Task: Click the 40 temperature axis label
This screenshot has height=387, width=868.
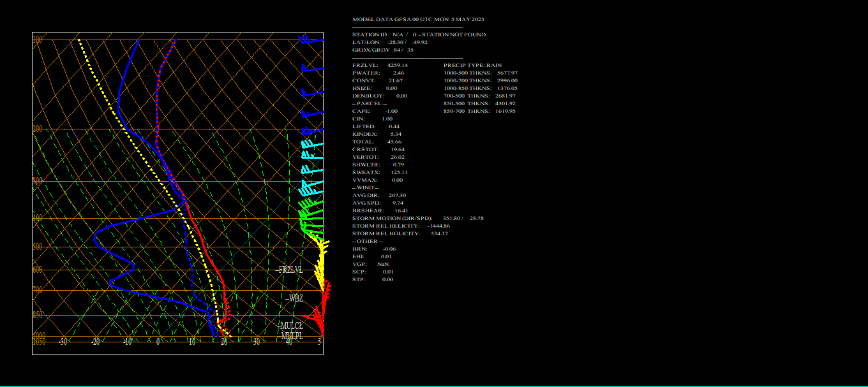Action: click(288, 342)
